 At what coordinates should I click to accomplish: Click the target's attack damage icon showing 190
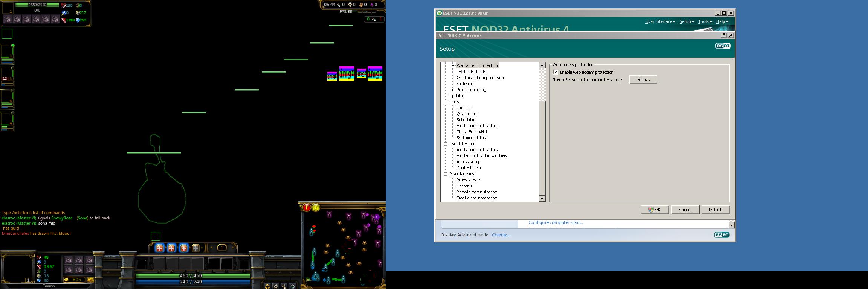[64, 6]
